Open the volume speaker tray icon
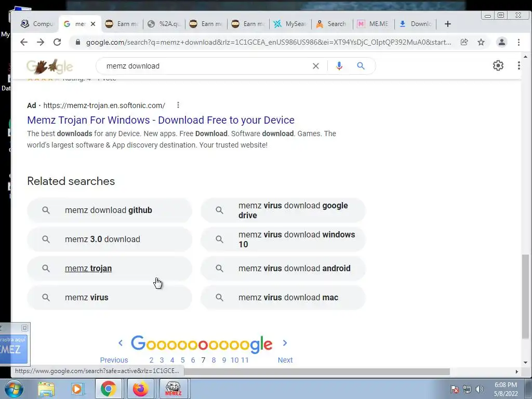 pos(479,389)
